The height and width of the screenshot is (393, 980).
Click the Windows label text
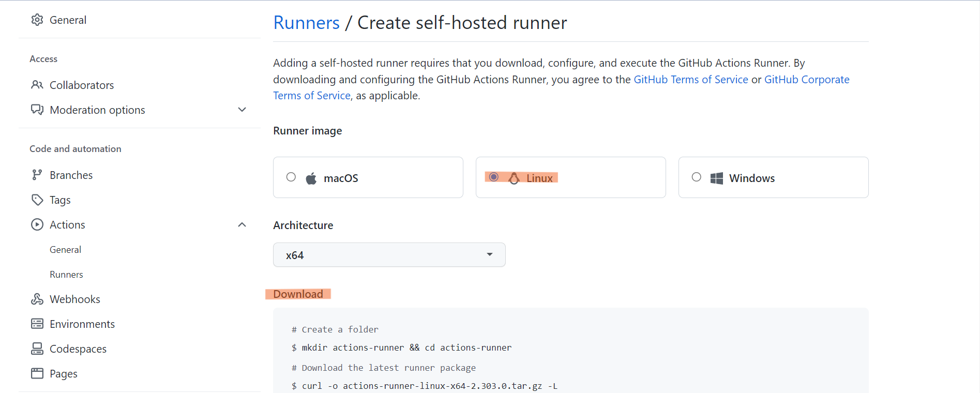(752, 178)
